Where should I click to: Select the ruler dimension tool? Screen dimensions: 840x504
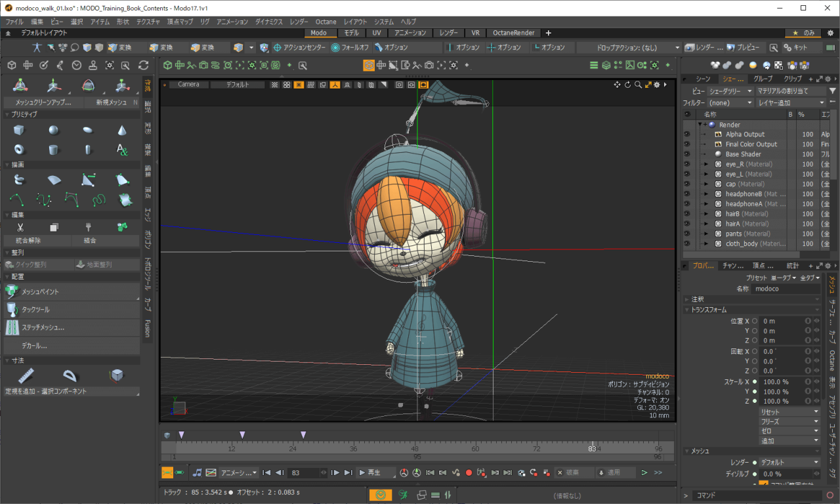pos(26,375)
